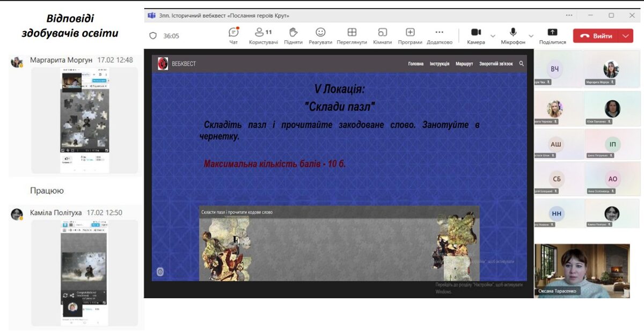Expand the camera options dropdown arrow

493,36
